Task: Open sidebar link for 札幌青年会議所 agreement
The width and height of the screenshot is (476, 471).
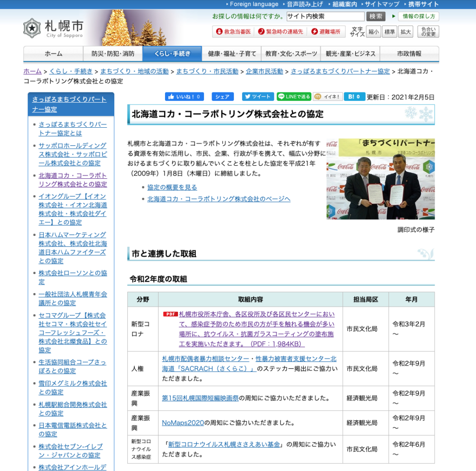Action: coord(73,298)
